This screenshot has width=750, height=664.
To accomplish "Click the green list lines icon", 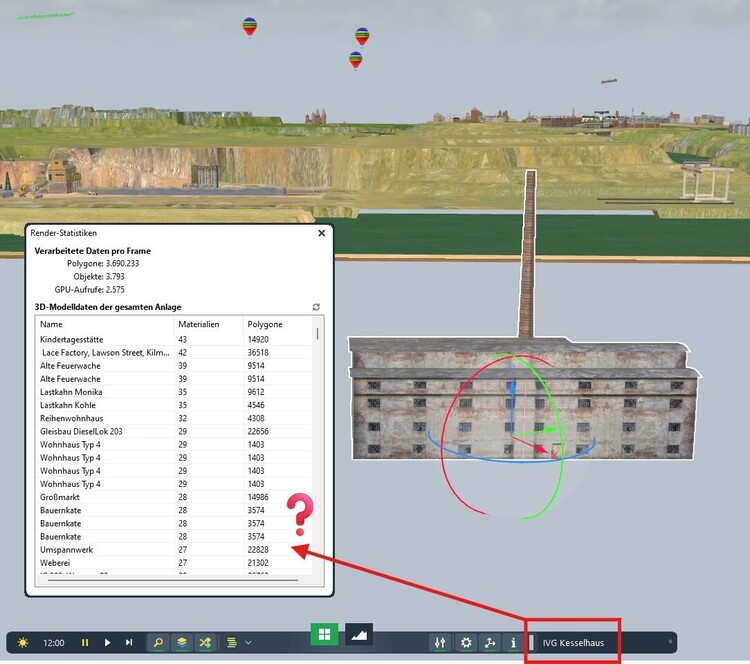I will 232,643.
